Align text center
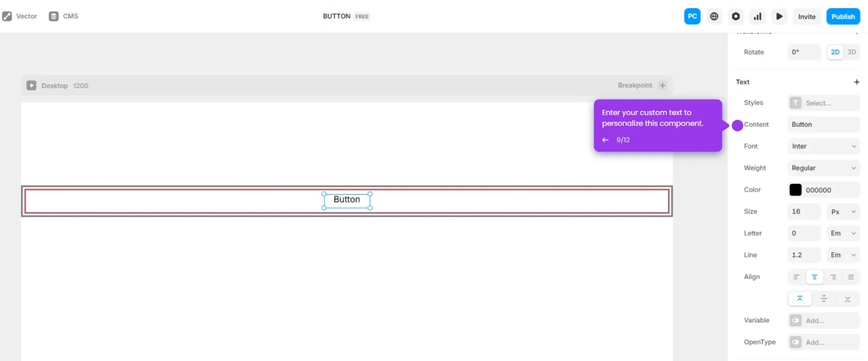 coord(814,277)
